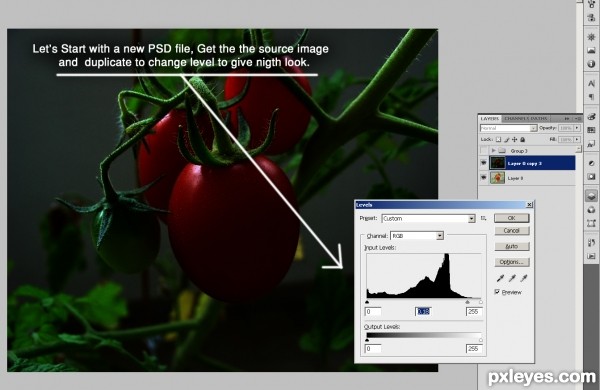This screenshot has width=600, height=390.
Task: Switch to the Channels tab
Action: [x=517, y=119]
